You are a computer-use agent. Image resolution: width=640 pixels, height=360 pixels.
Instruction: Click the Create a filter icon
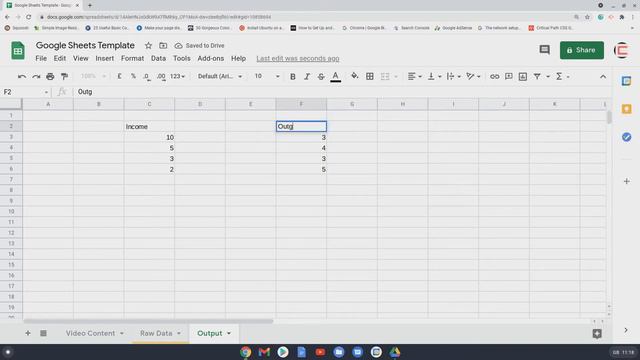537,76
